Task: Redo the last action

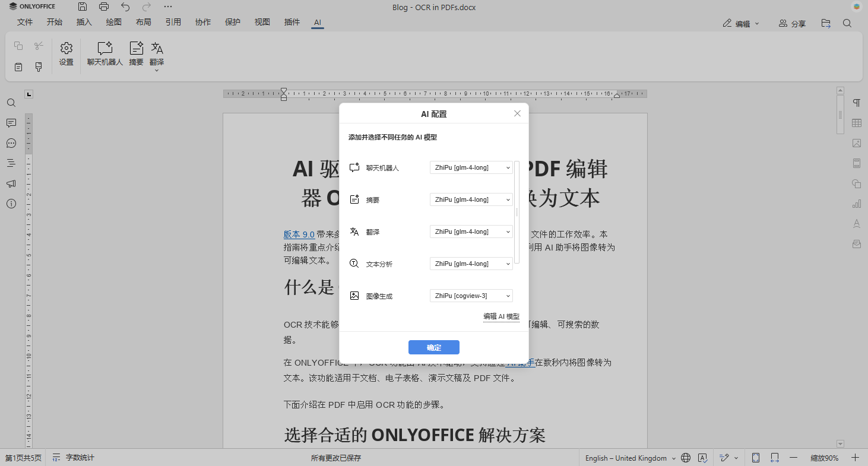Action: tap(147, 7)
